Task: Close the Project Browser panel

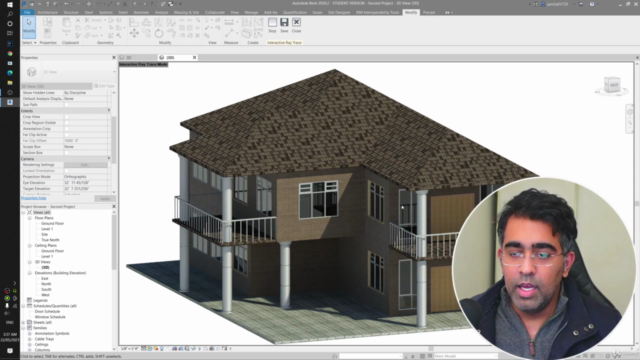Action: (114, 207)
